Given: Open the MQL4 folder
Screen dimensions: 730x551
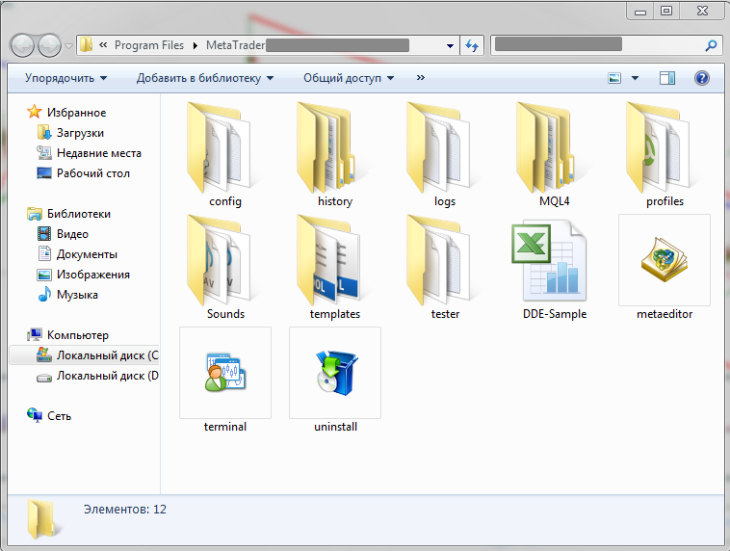Looking at the screenshot, I should (554, 154).
